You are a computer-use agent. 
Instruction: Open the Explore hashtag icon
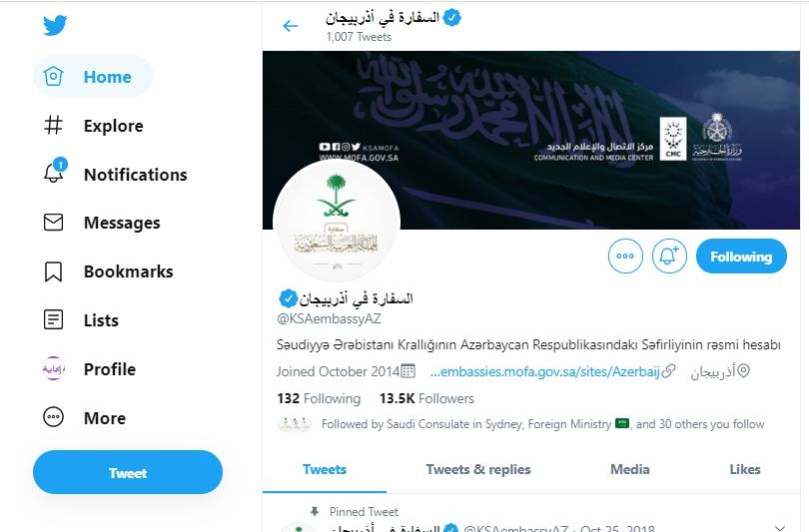(54, 126)
